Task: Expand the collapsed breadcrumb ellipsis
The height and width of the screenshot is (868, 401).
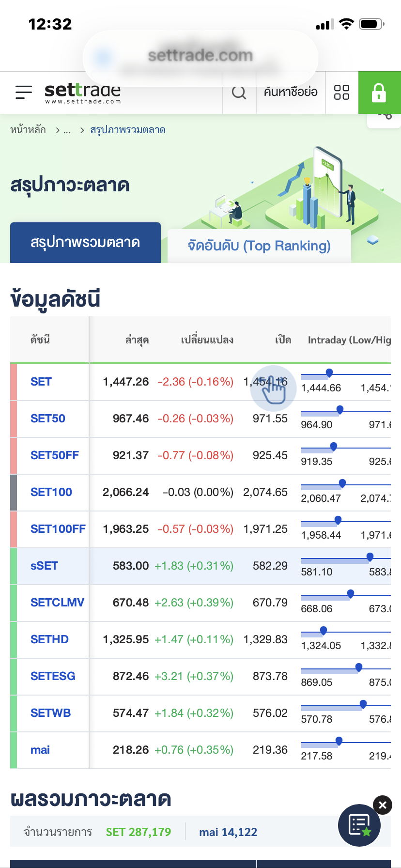Action: (x=67, y=130)
